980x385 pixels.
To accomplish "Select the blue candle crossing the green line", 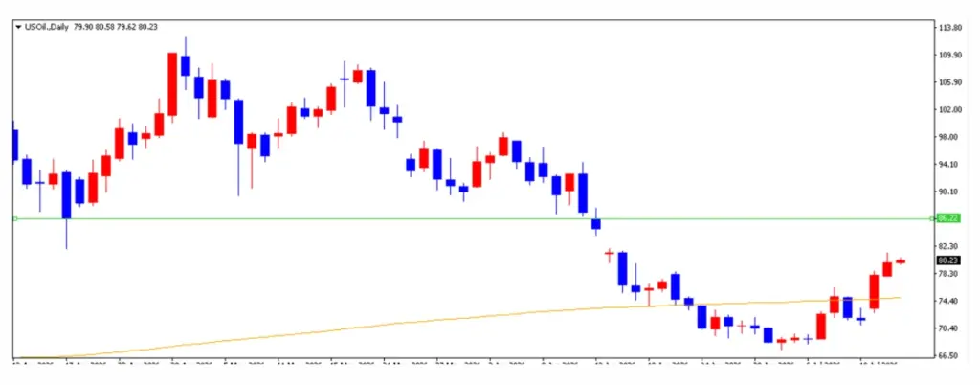I will coord(596,223).
